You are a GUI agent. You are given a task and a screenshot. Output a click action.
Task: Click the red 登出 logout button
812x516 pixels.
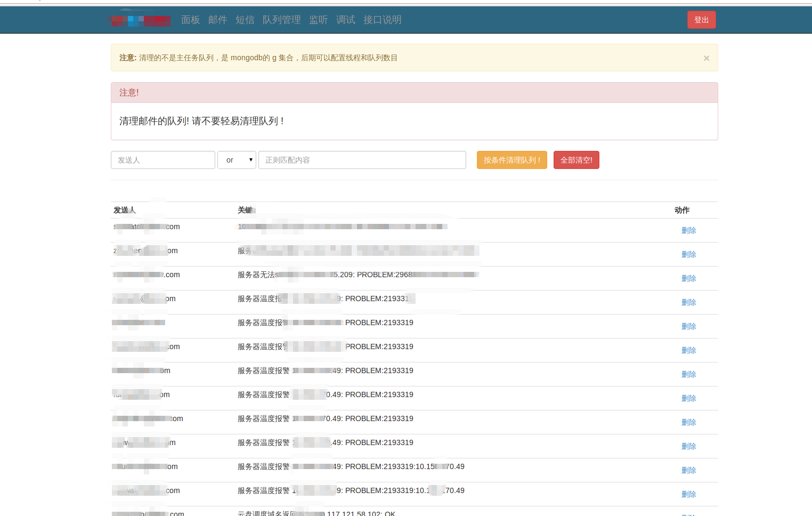[701, 20]
